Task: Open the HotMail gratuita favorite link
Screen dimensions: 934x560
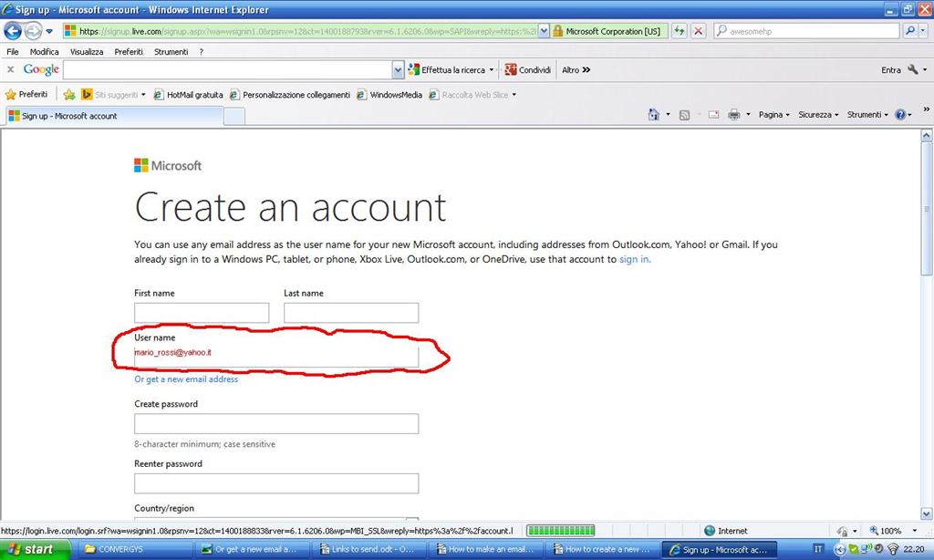Action: 188,94
